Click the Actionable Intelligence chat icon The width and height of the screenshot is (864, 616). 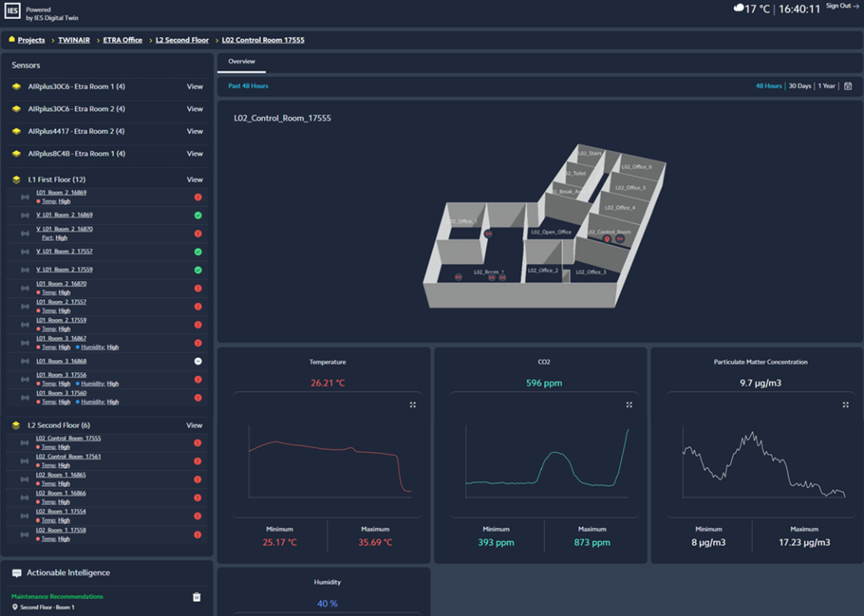coord(17,573)
